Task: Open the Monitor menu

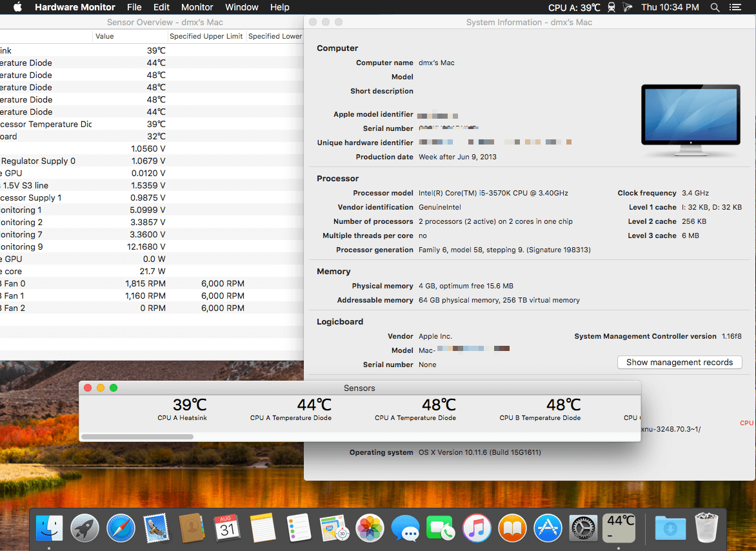Action: click(x=197, y=7)
